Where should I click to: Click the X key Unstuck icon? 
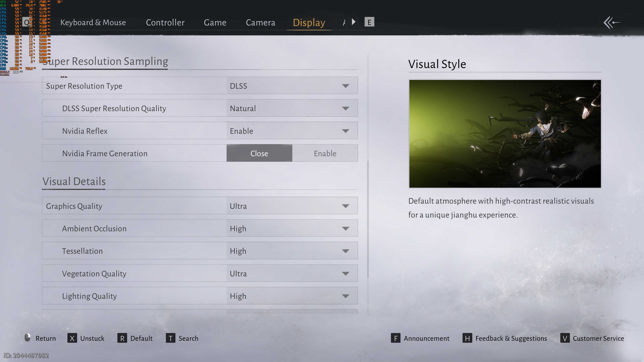72,338
